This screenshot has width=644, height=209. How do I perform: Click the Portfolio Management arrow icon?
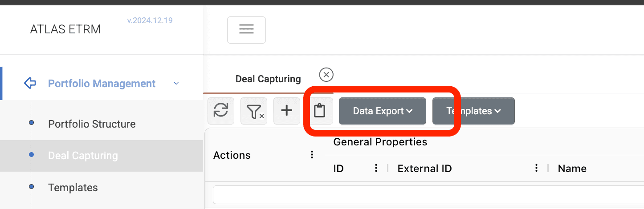[30, 83]
